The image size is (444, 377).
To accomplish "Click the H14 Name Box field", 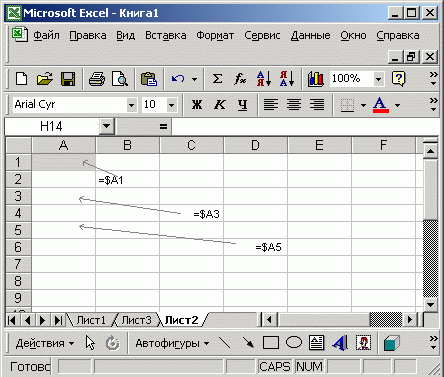I will click(52, 127).
